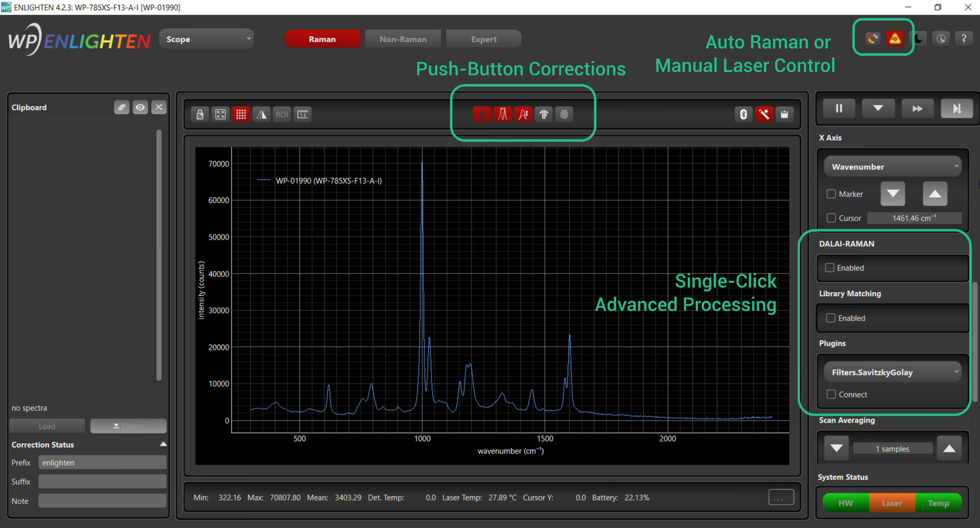Toggle the red graph grid icon

[241, 115]
